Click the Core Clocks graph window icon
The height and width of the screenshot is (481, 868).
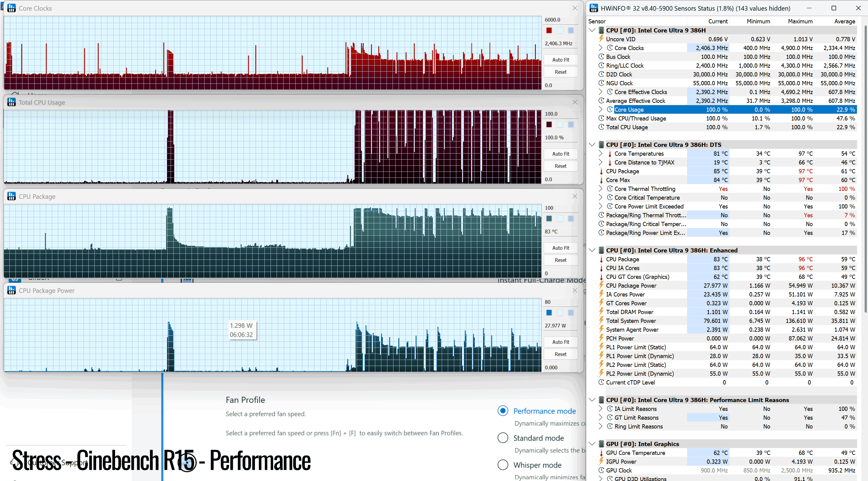(x=12, y=8)
